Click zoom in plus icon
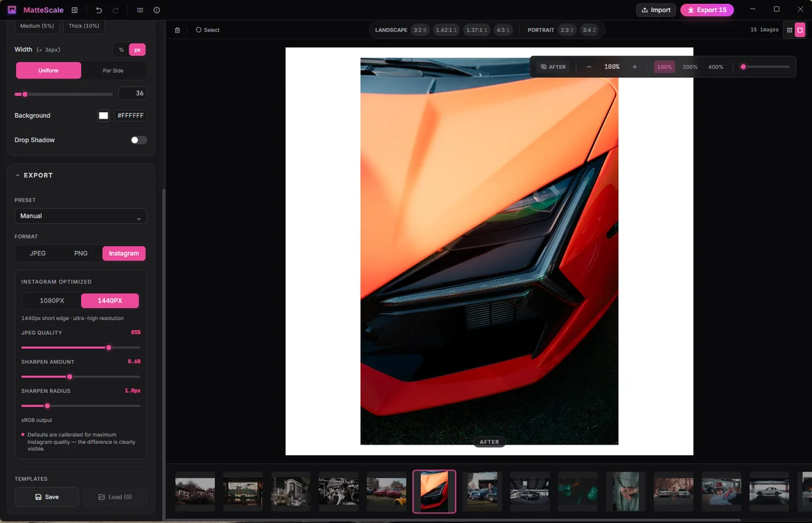Viewport: 812px width, 523px height. pyautogui.click(x=635, y=67)
